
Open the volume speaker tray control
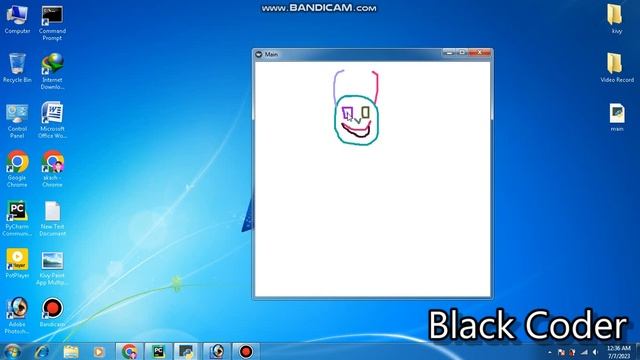coord(596,352)
